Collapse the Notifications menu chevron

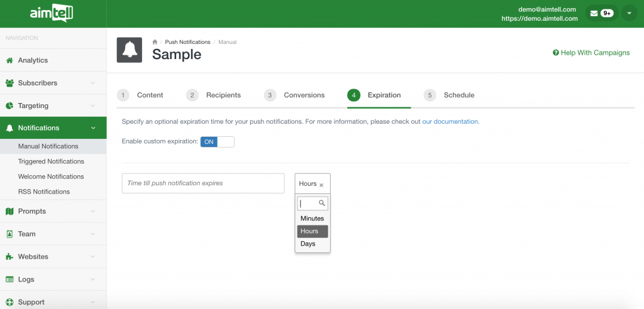(93, 128)
